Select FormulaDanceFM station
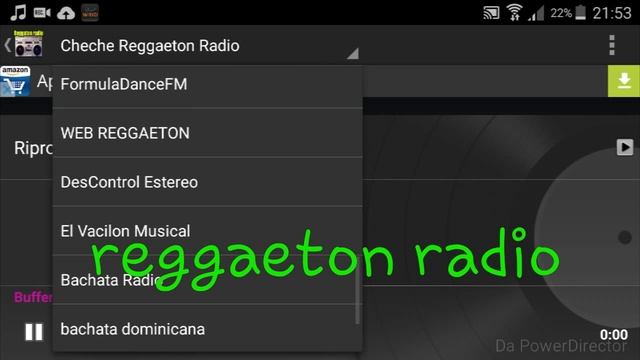The width and height of the screenshot is (640, 360). (208, 85)
